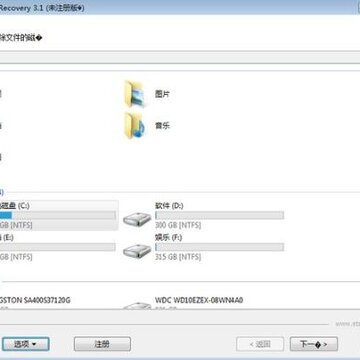Select the local disk (C:) entry
This screenshot has width=360, height=360.
tap(59, 215)
